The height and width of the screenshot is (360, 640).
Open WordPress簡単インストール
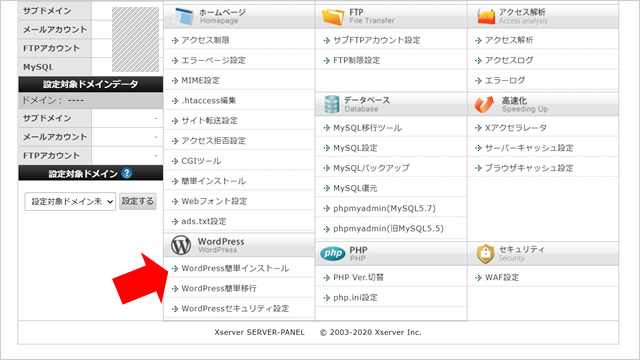235,268
